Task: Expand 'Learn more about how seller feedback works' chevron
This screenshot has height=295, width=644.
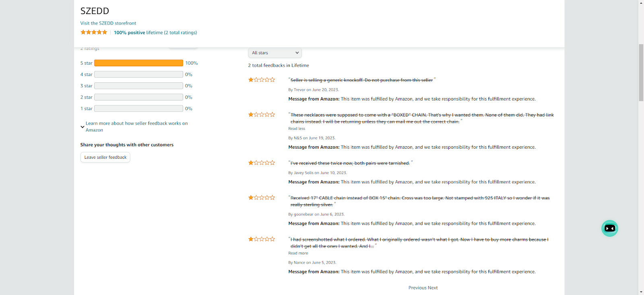Action: pos(82,127)
